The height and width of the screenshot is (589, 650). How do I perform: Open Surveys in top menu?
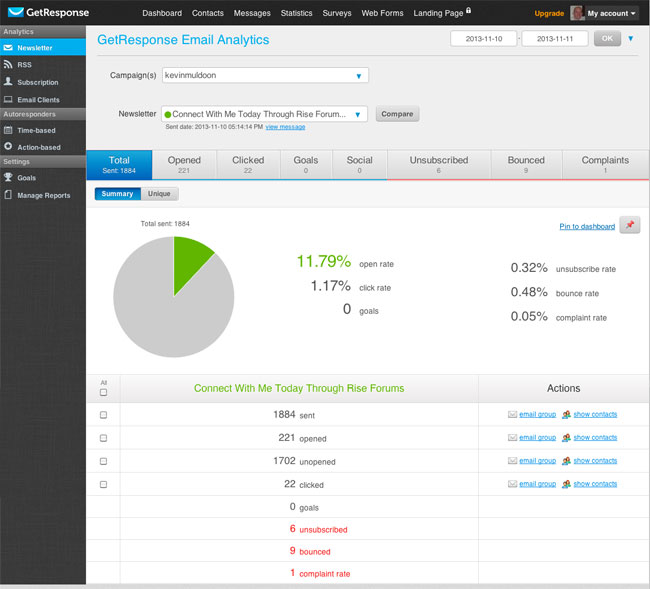[337, 13]
